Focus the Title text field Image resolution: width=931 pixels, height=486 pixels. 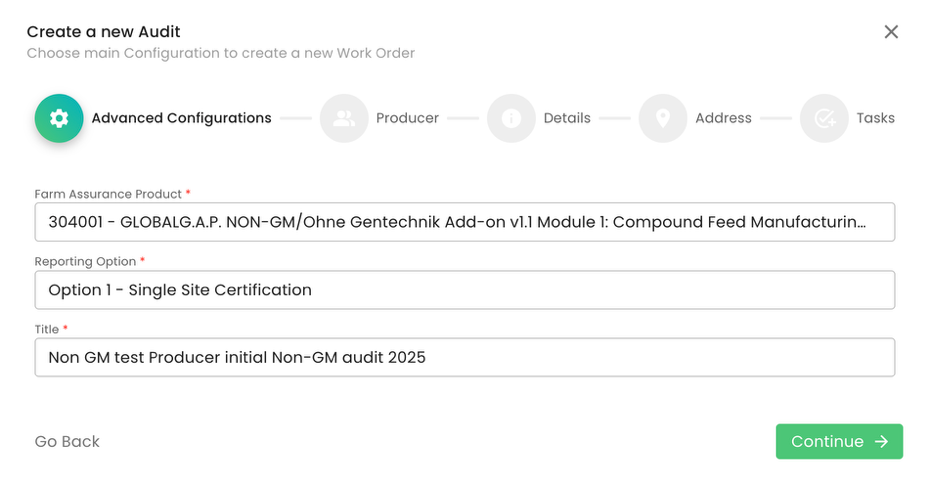(464, 357)
